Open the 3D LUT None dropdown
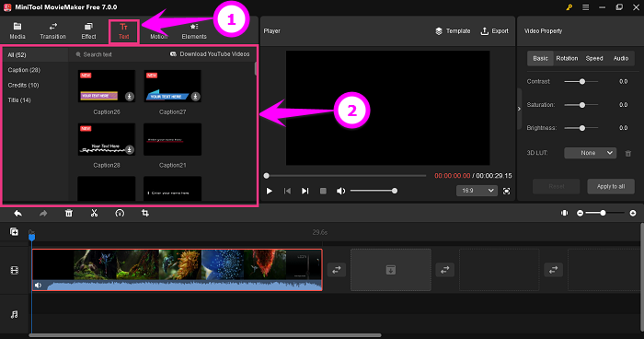 pyautogui.click(x=591, y=153)
